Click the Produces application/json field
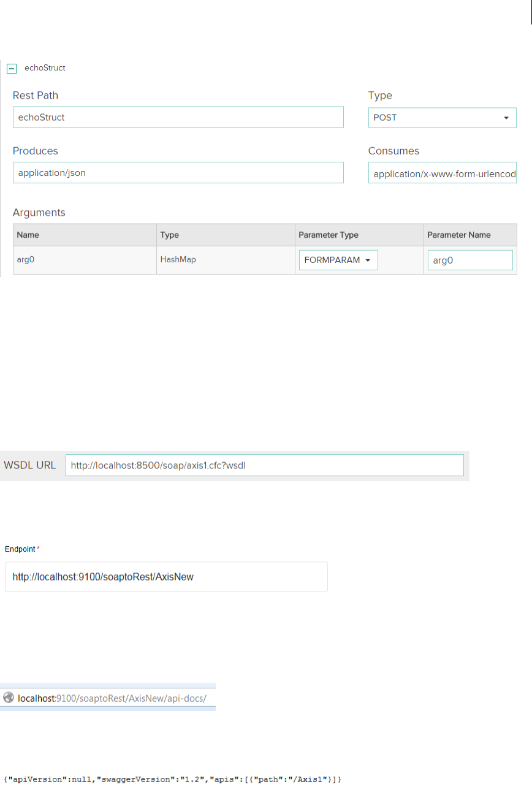 tap(178, 173)
